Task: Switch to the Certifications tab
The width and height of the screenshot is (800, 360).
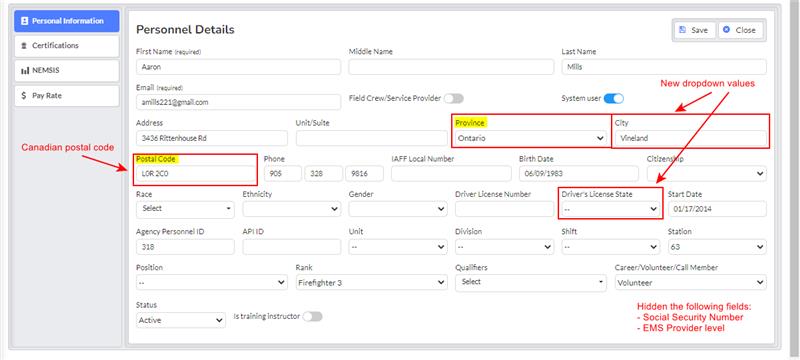Action: 67,46
